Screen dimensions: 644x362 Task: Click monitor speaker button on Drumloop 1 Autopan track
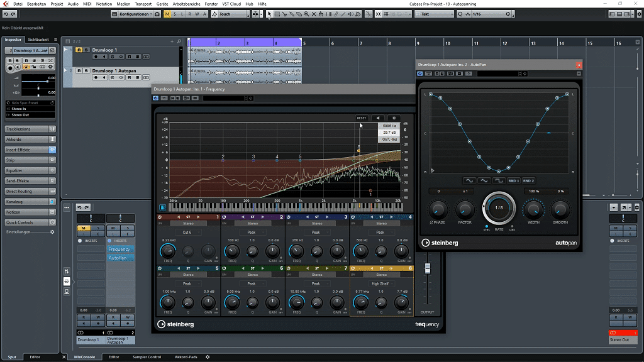point(104,77)
